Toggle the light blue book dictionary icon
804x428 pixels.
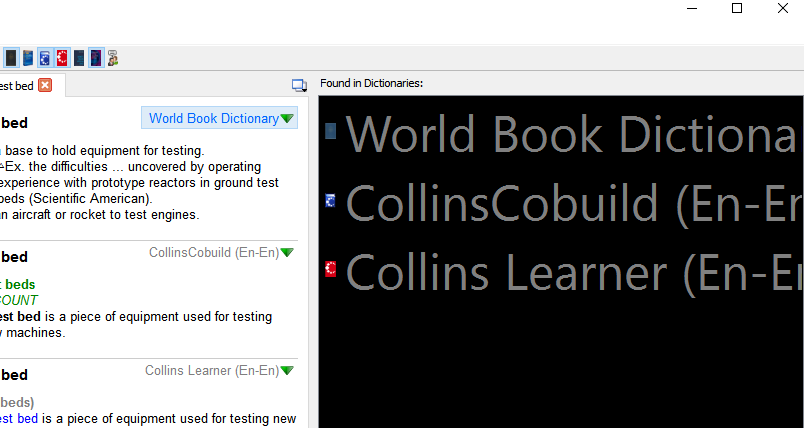tap(28, 58)
